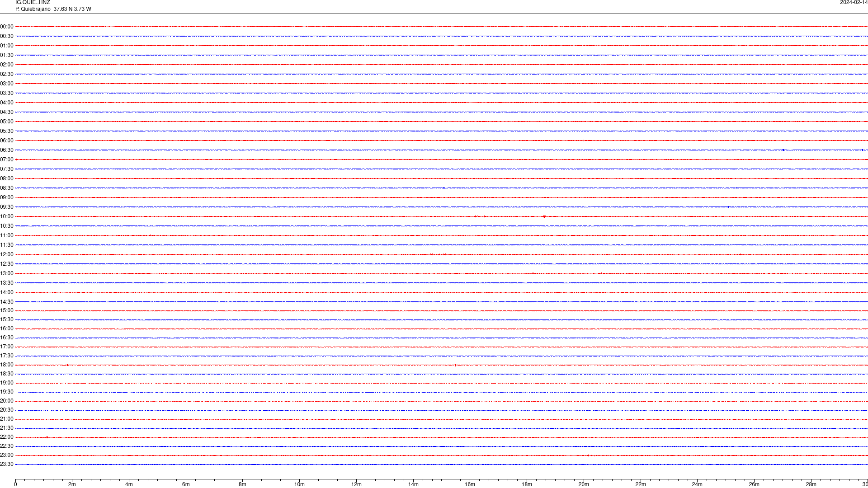Image resolution: width=868 pixels, height=488 pixels.
Task: Select the 05:30 time row label
Action: click(x=7, y=131)
